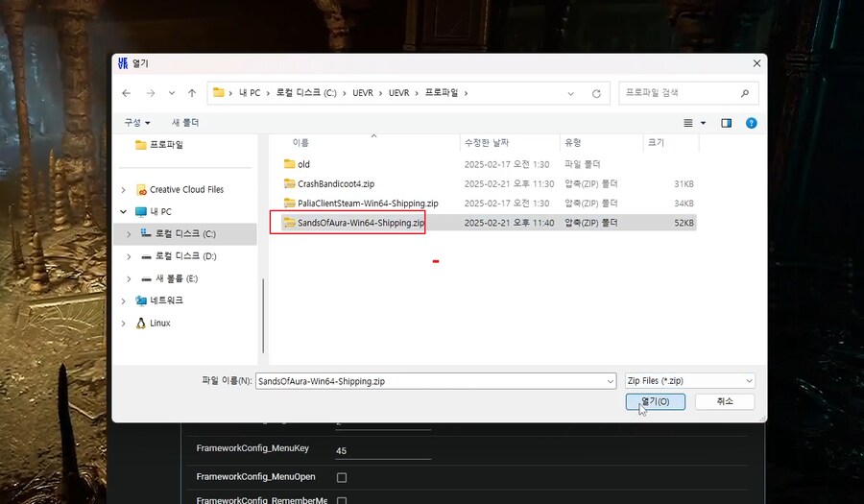Expand the Linux node
The image size is (864, 504).
pyautogui.click(x=124, y=324)
